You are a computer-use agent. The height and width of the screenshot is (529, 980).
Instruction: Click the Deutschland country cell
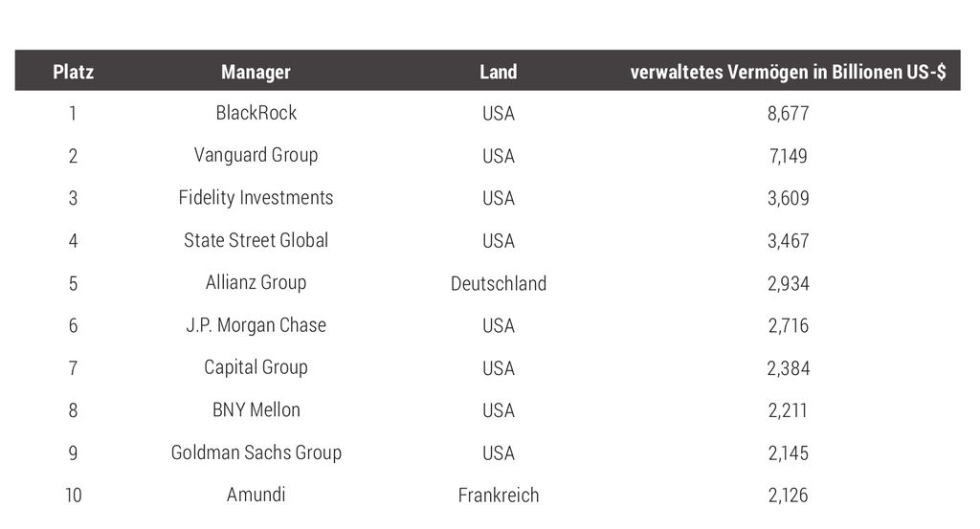(x=498, y=283)
